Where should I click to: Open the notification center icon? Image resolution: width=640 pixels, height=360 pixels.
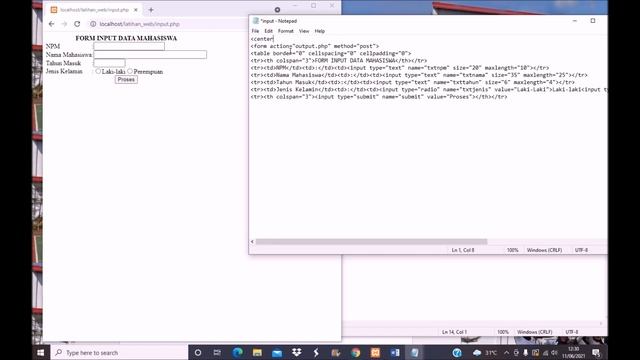point(596,352)
